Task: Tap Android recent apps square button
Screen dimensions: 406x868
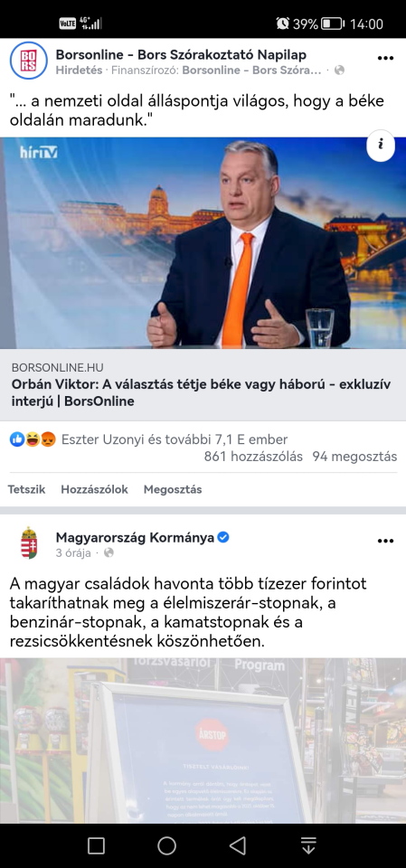Action: tap(96, 845)
